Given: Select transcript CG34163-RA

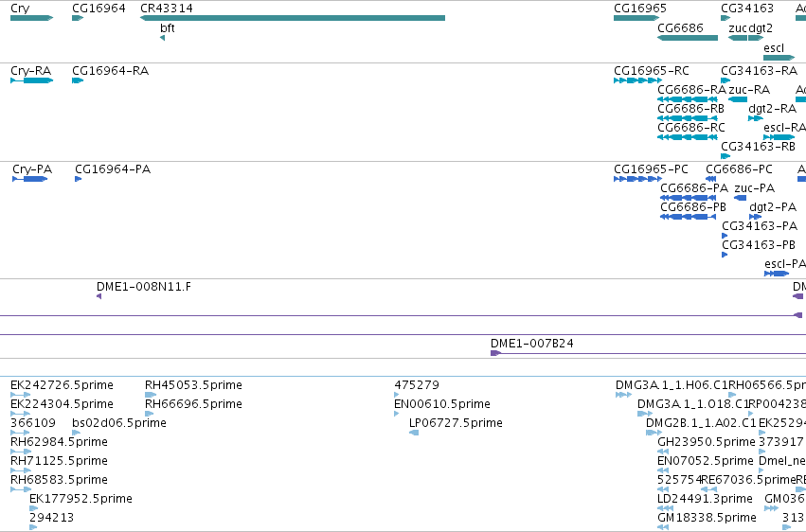Looking at the screenshot, I should pyautogui.click(x=760, y=71).
